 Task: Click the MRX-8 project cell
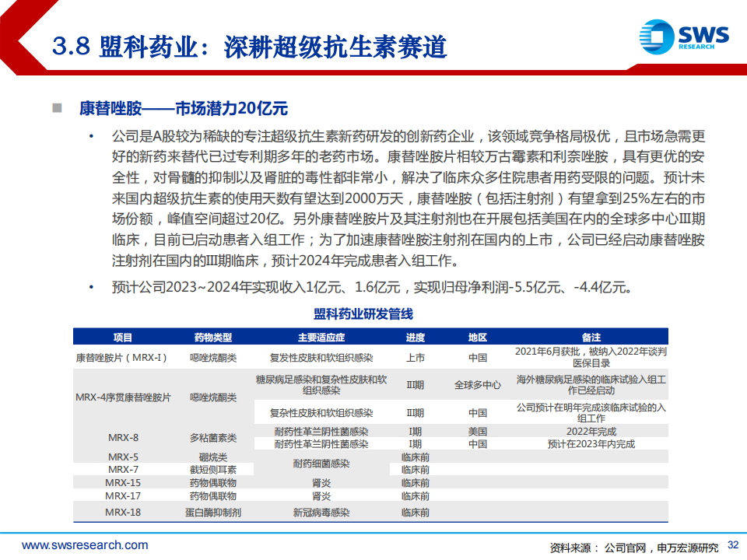coord(123,438)
